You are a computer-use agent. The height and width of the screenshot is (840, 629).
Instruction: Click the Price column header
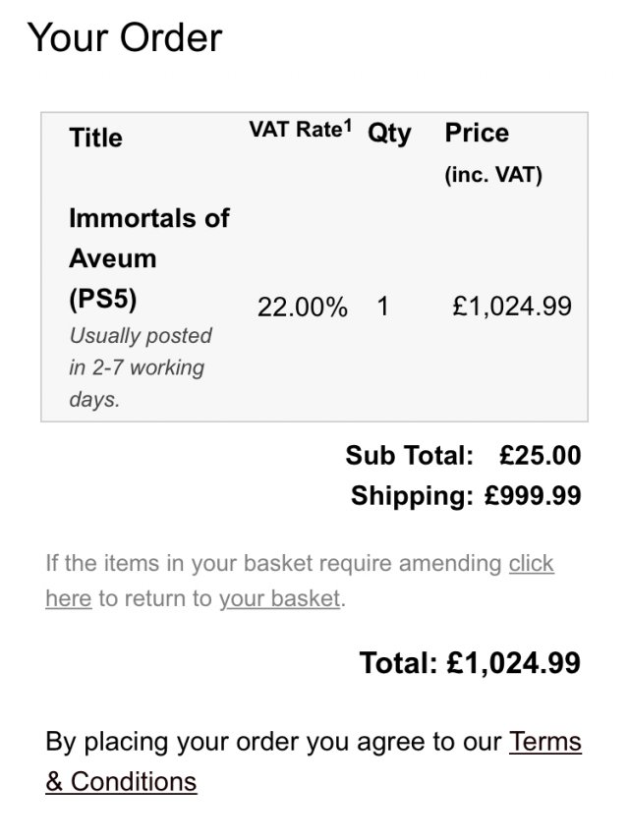[x=477, y=133]
